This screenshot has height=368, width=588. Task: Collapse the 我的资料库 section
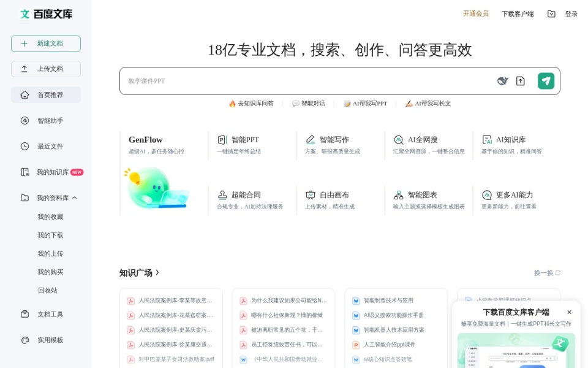point(75,198)
